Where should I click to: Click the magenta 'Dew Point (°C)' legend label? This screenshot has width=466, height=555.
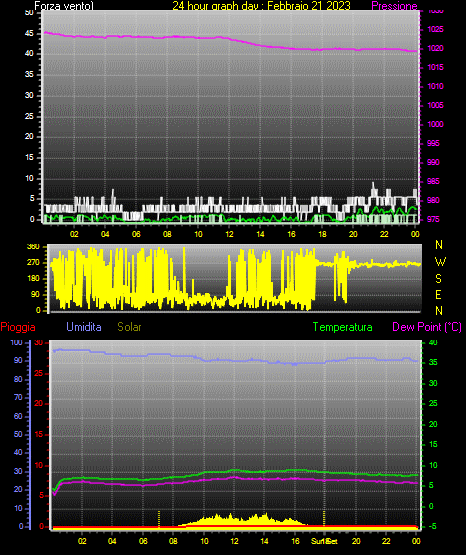coord(427,327)
